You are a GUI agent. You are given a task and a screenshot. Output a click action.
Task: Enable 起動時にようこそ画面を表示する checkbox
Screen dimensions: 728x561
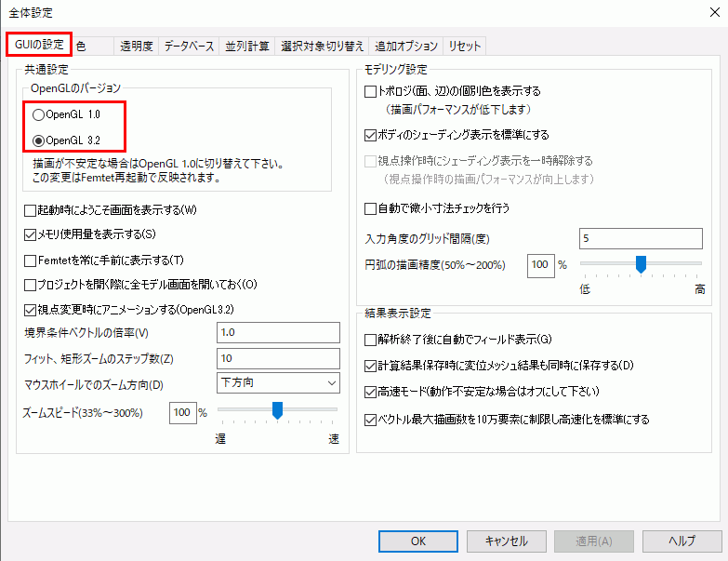(31, 209)
